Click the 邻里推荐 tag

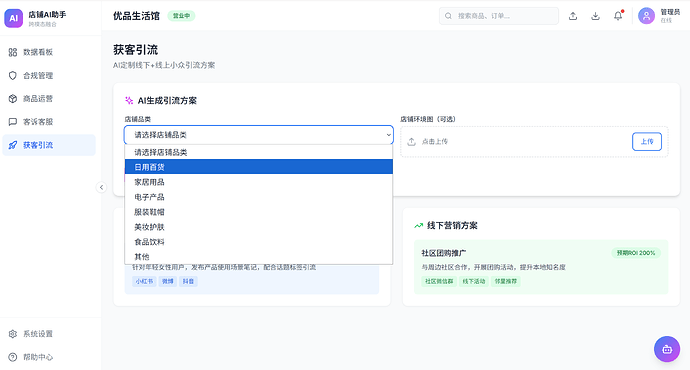[506, 281]
